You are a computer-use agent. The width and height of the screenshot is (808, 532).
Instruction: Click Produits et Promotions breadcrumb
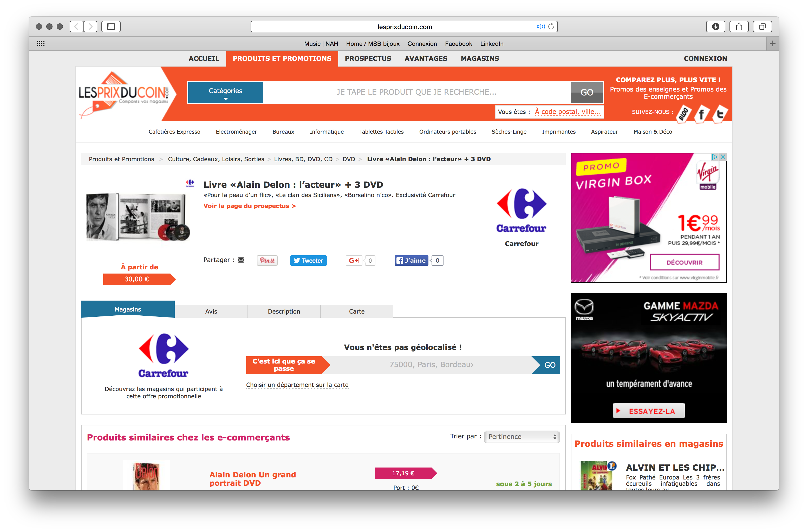point(122,159)
